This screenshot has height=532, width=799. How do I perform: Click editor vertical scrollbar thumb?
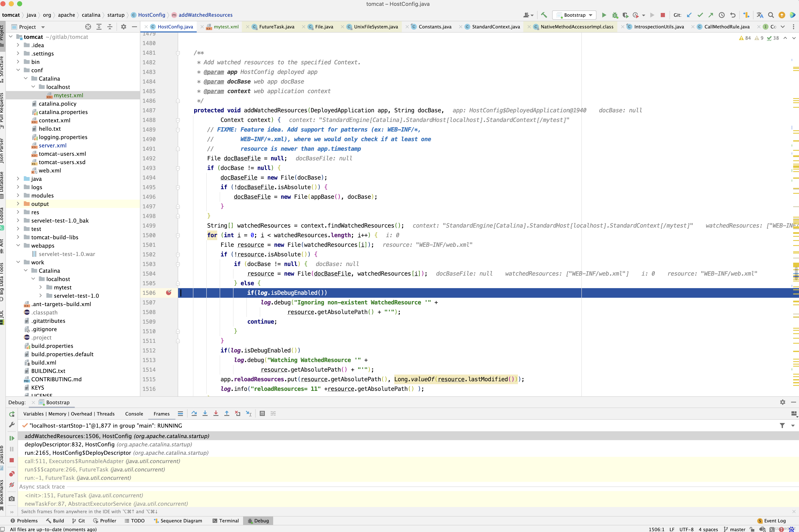796,274
